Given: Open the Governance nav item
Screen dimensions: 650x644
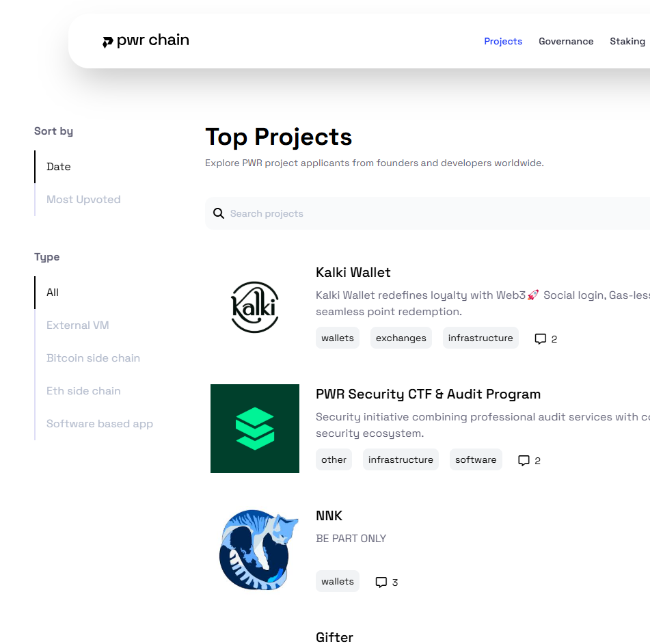Looking at the screenshot, I should point(566,41).
